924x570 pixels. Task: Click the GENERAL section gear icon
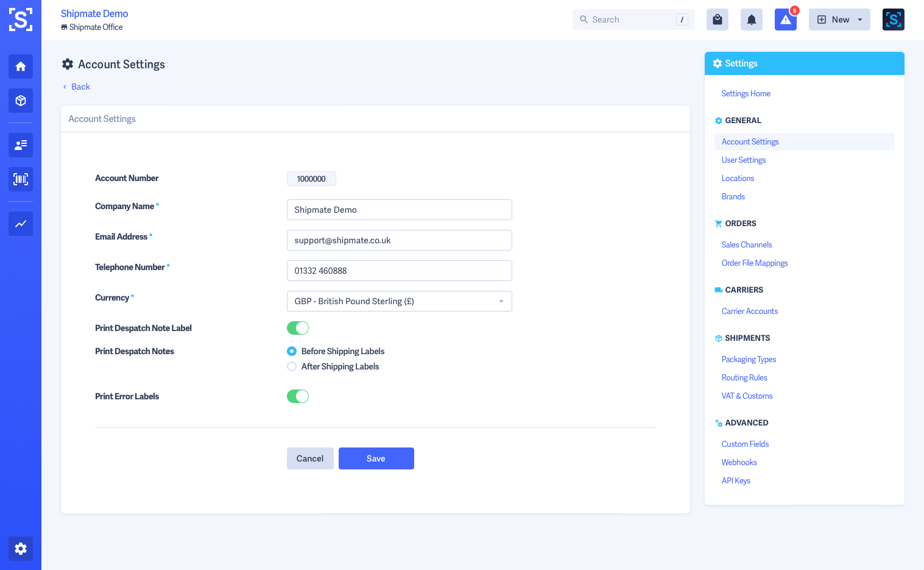point(719,121)
